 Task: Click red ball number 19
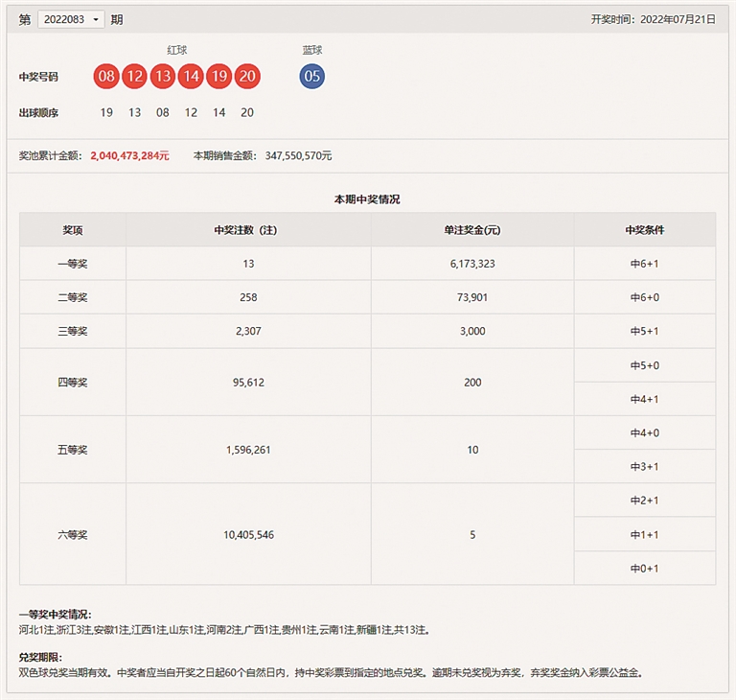pyautogui.click(x=219, y=77)
